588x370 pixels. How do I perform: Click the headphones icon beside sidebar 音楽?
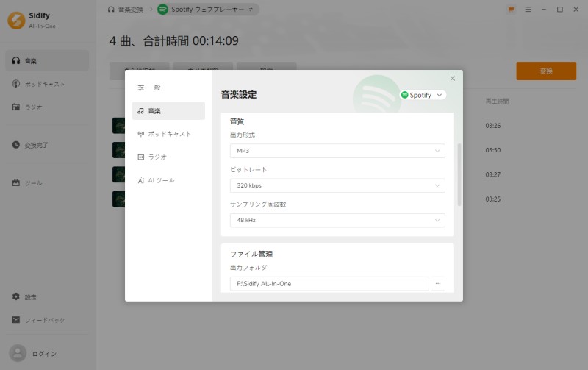(x=16, y=61)
